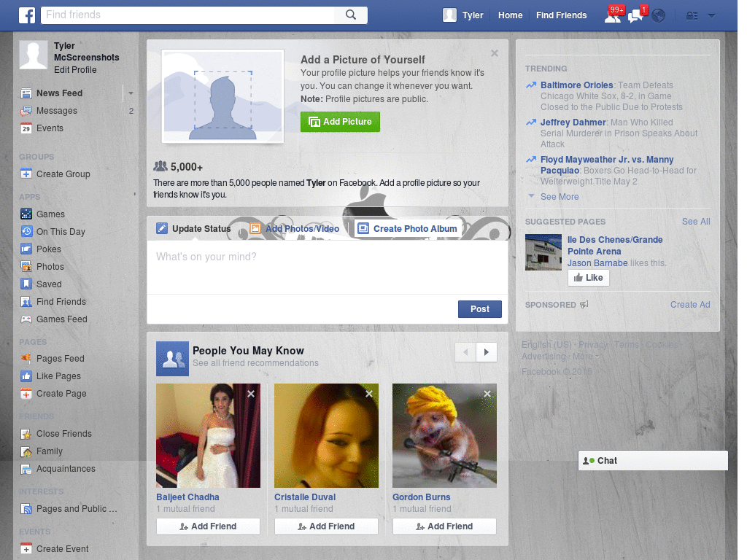Dismiss Baljeet Chadha suggestion
Screen dimensions: 747x560
point(251,394)
